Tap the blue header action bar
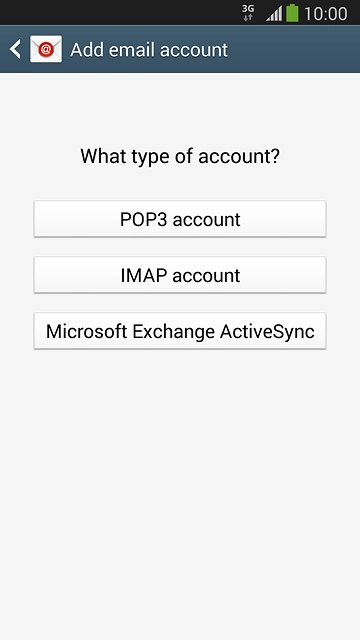 pyautogui.click(x=180, y=49)
